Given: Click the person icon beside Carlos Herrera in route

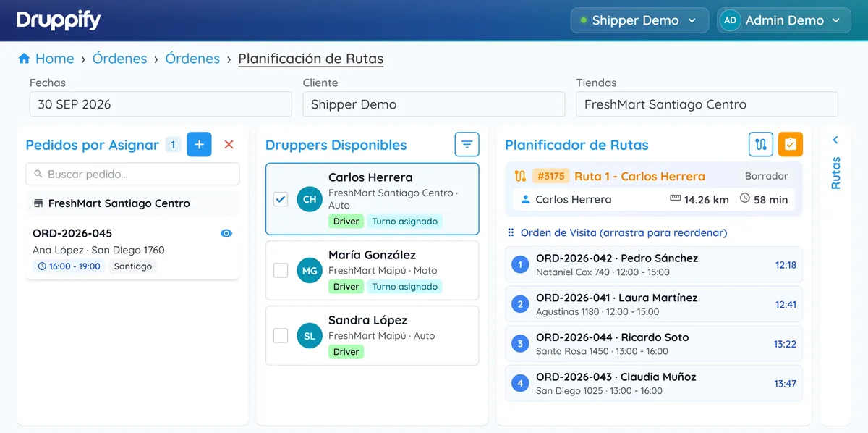Looking at the screenshot, I should [526, 199].
